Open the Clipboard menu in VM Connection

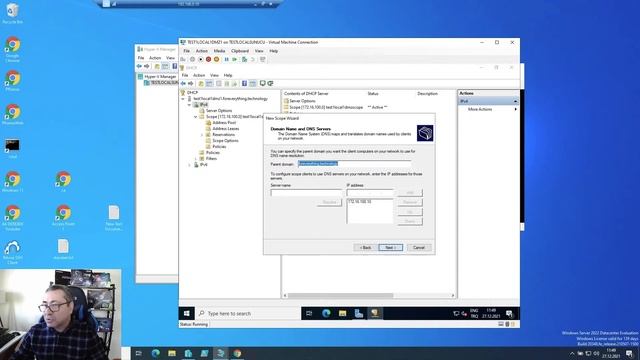[x=240, y=51]
